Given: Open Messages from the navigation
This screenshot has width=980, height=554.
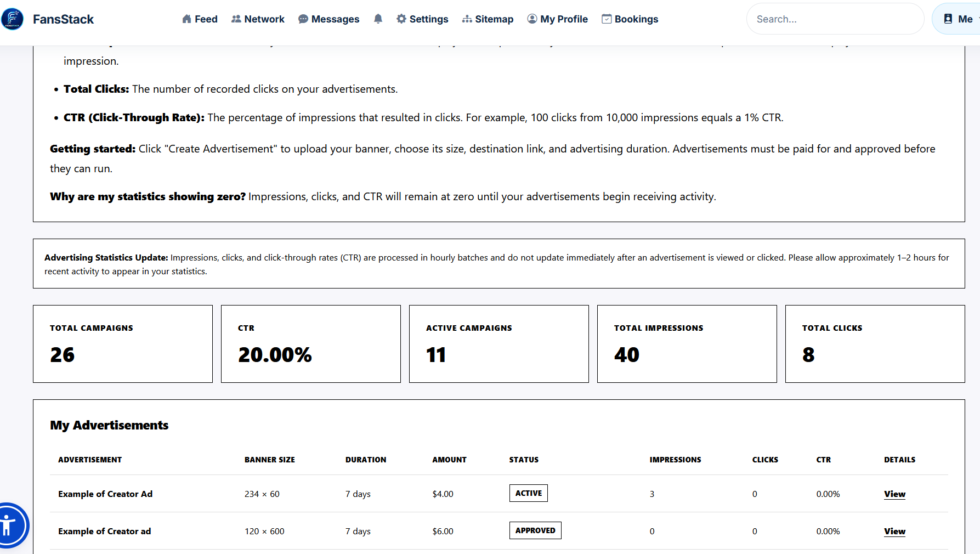Looking at the screenshot, I should coord(328,19).
